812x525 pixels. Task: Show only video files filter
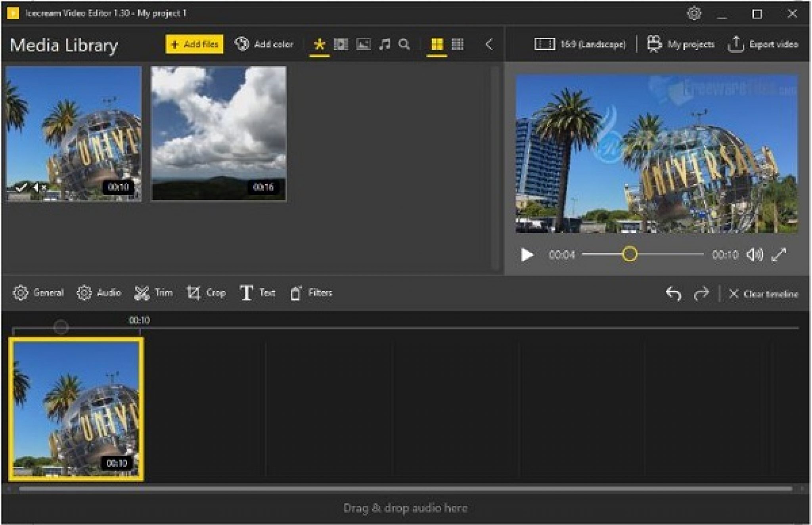coord(341,44)
